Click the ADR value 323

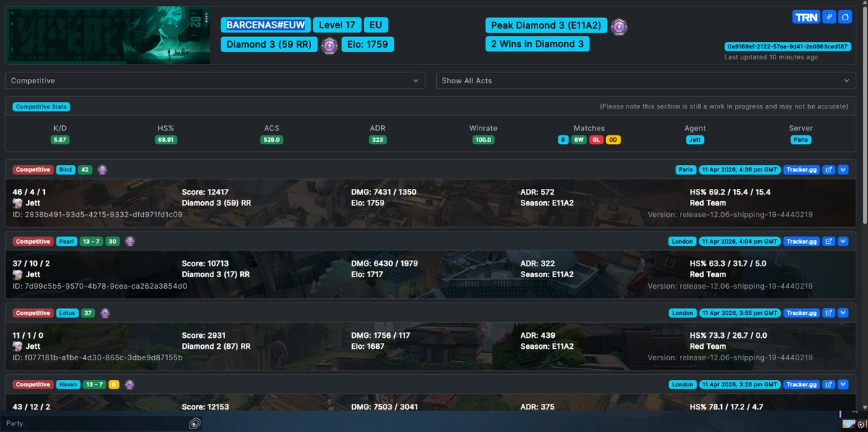(x=378, y=140)
